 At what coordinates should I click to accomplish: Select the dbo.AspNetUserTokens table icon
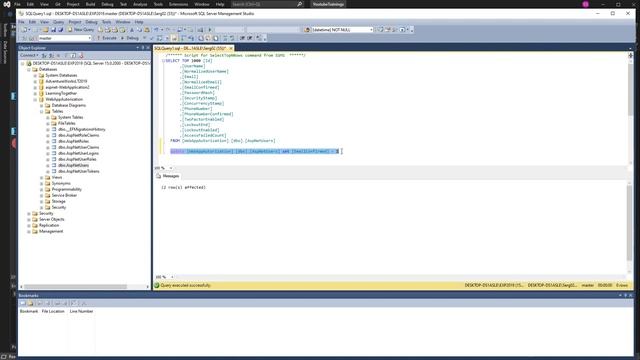pyautogui.click(x=54, y=171)
